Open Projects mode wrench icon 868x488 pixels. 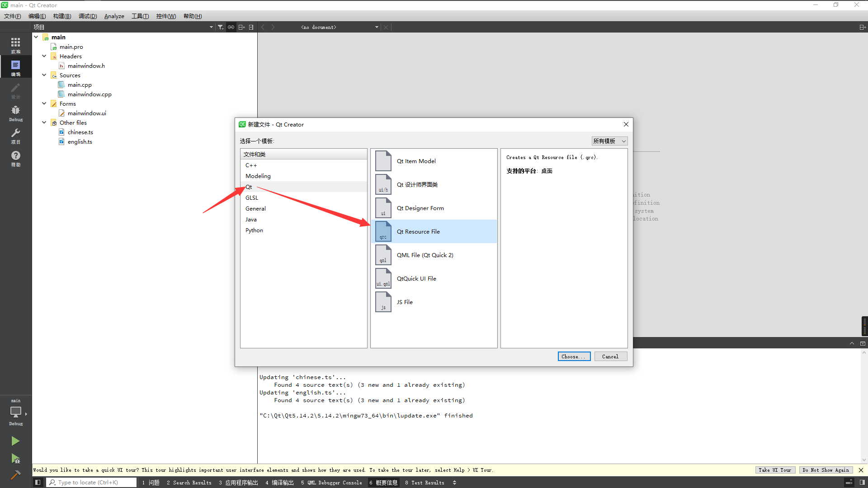click(16, 135)
